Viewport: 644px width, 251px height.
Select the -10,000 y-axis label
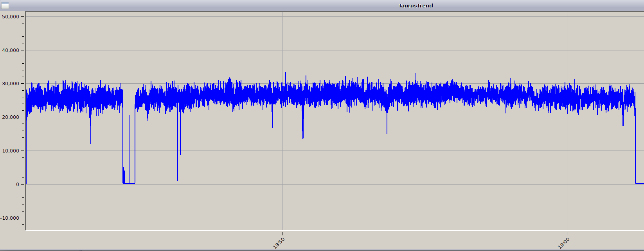tap(10, 218)
